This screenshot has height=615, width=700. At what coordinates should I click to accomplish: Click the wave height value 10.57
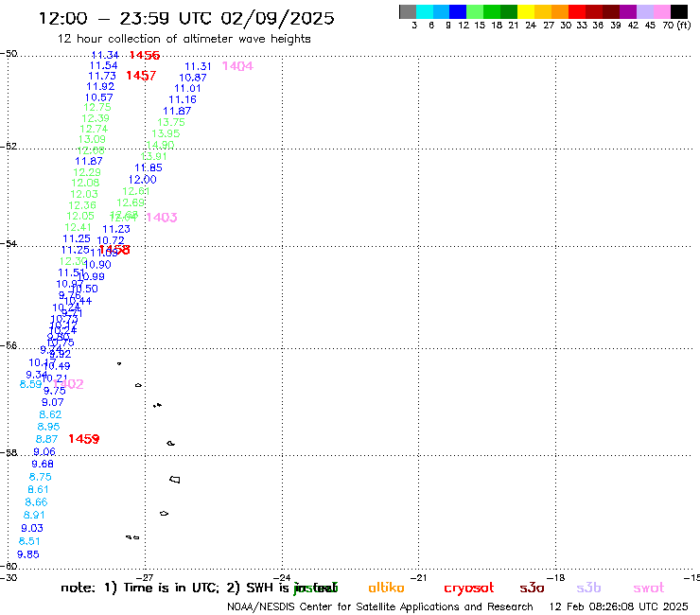tap(98, 97)
